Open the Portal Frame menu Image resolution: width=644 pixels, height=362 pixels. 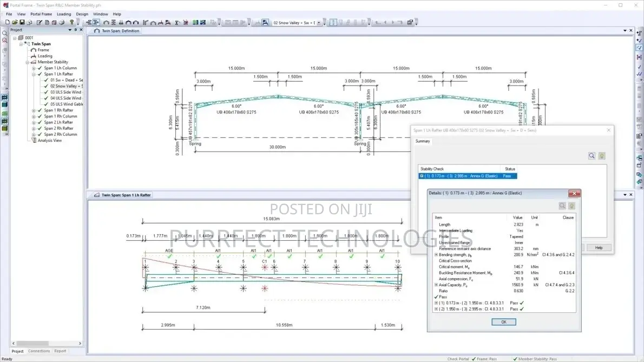[x=41, y=14]
